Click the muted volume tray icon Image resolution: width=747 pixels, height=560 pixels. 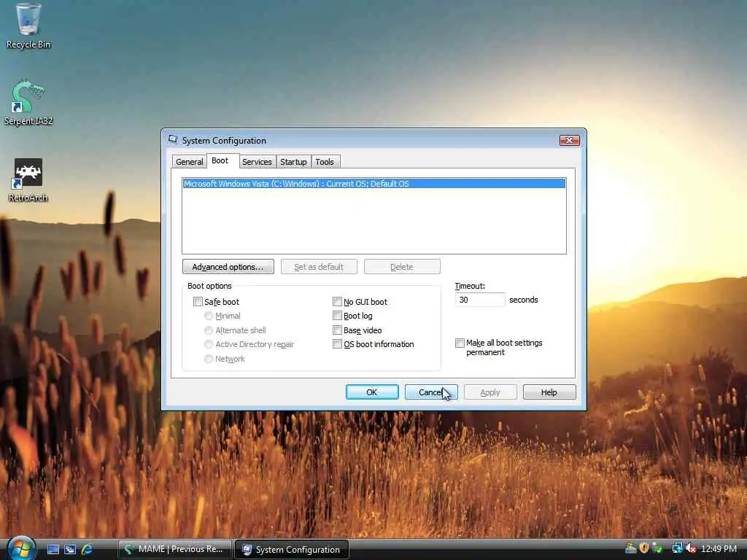coord(692,548)
